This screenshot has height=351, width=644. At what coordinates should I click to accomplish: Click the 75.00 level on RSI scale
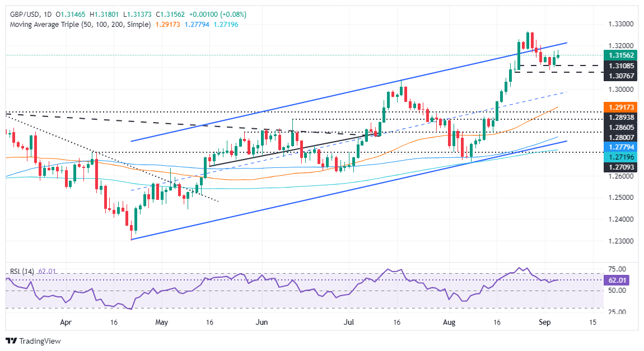click(x=618, y=269)
